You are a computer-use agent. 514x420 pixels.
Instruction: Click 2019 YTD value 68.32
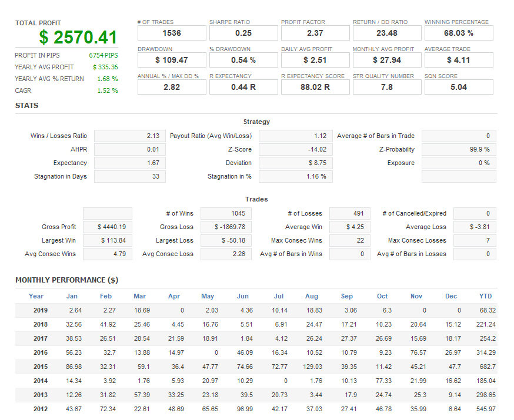[x=488, y=310]
